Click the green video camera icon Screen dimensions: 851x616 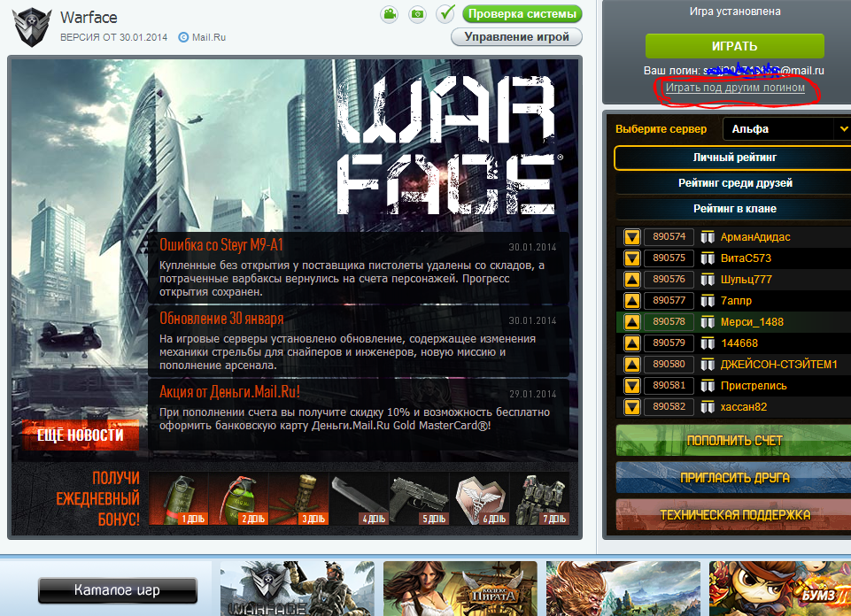389,14
